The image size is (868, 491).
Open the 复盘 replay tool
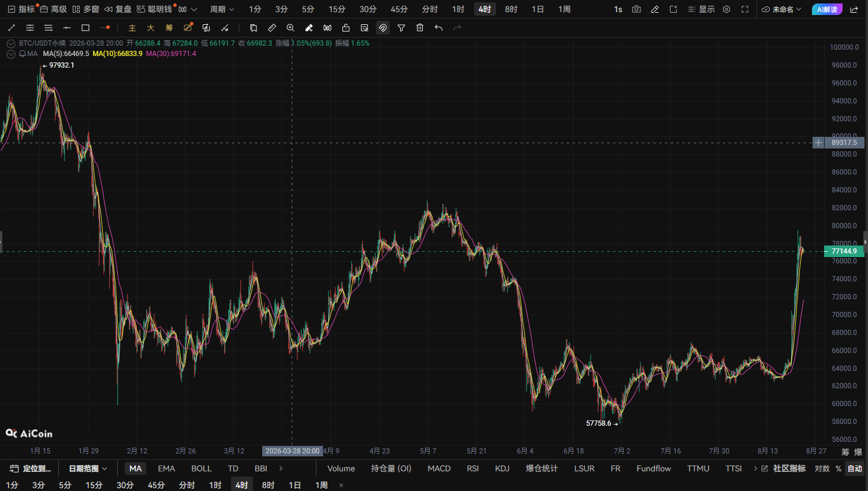tap(118, 9)
